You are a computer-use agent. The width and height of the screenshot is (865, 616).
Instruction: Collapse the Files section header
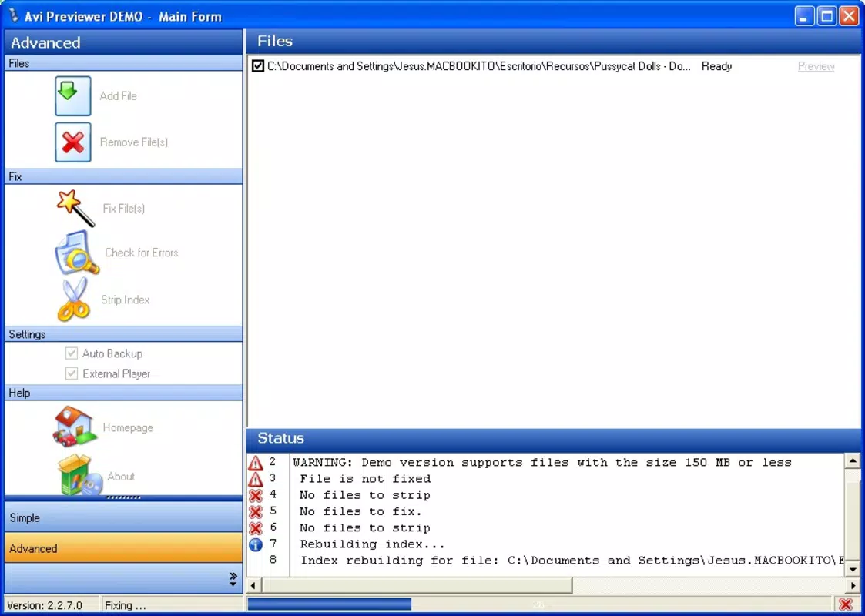pos(123,63)
